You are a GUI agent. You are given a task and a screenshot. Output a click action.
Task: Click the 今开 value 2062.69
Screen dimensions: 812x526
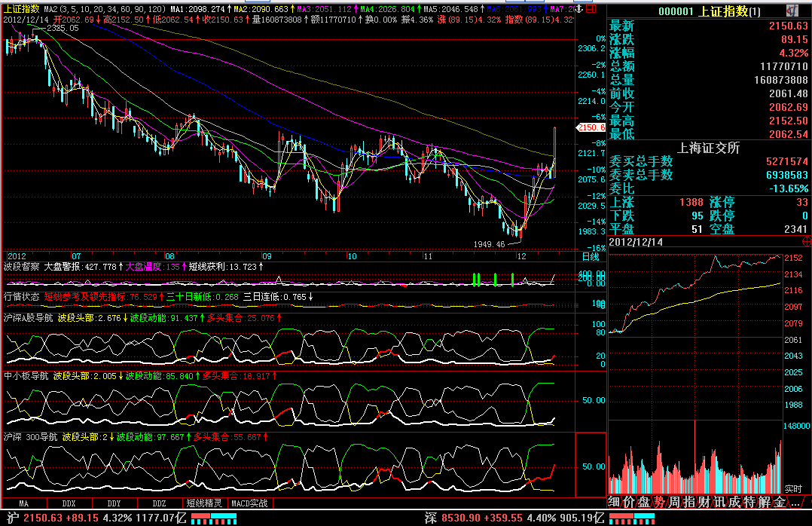tap(788, 107)
